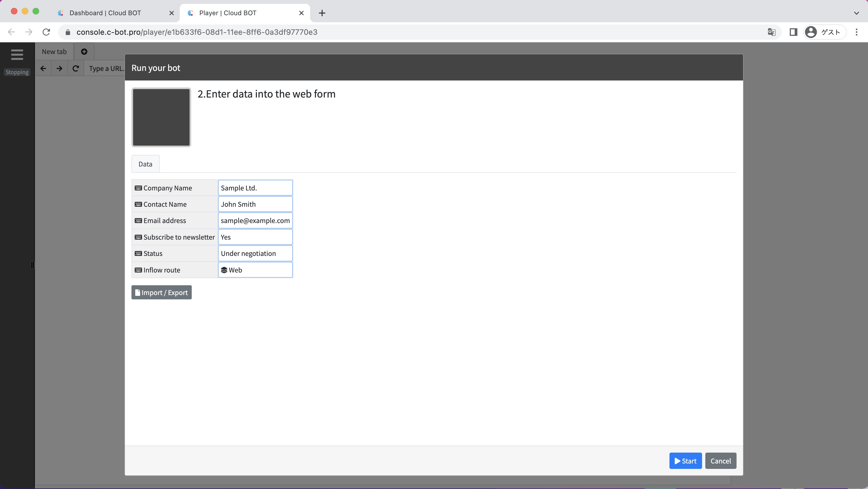Screen dimensions: 868x489
Task: Click the Cancel button
Action: [721, 461]
